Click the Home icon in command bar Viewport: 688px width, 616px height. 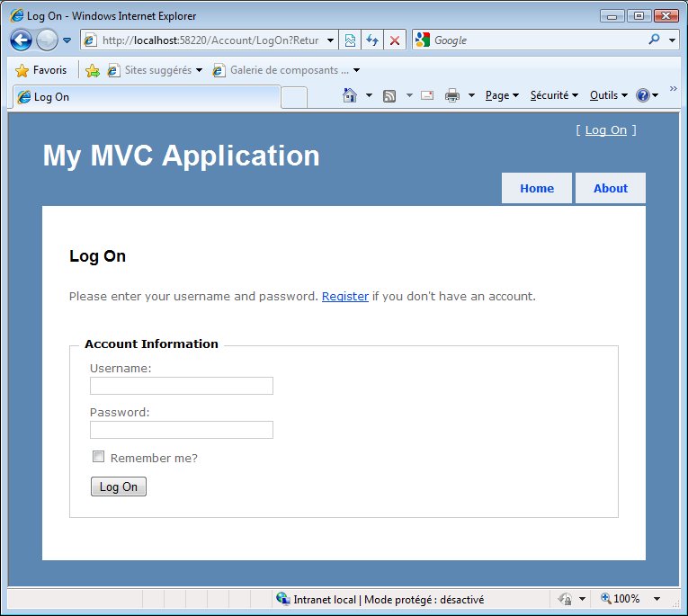coord(350,95)
